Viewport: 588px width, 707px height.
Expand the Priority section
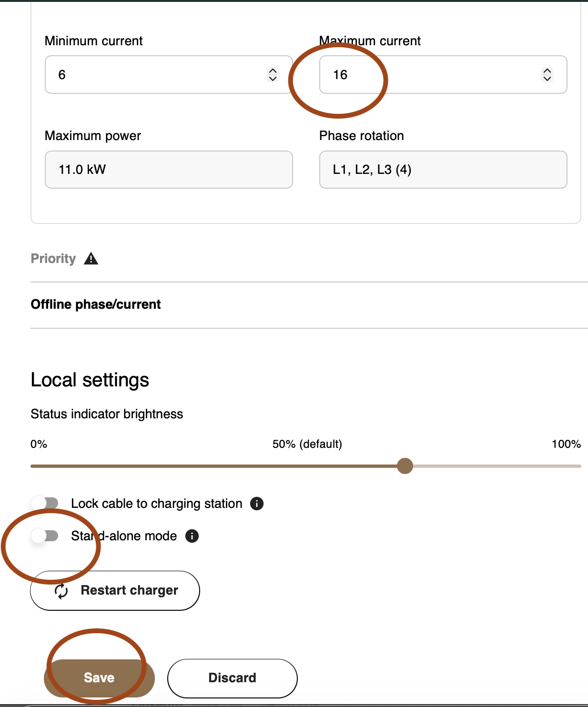point(53,259)
